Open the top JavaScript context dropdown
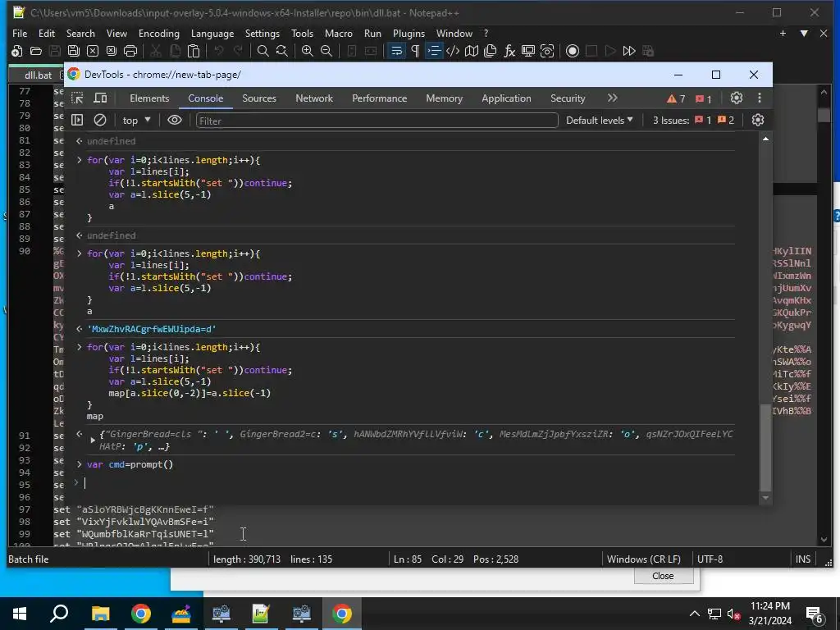840x630 pixels. (136, 121)
